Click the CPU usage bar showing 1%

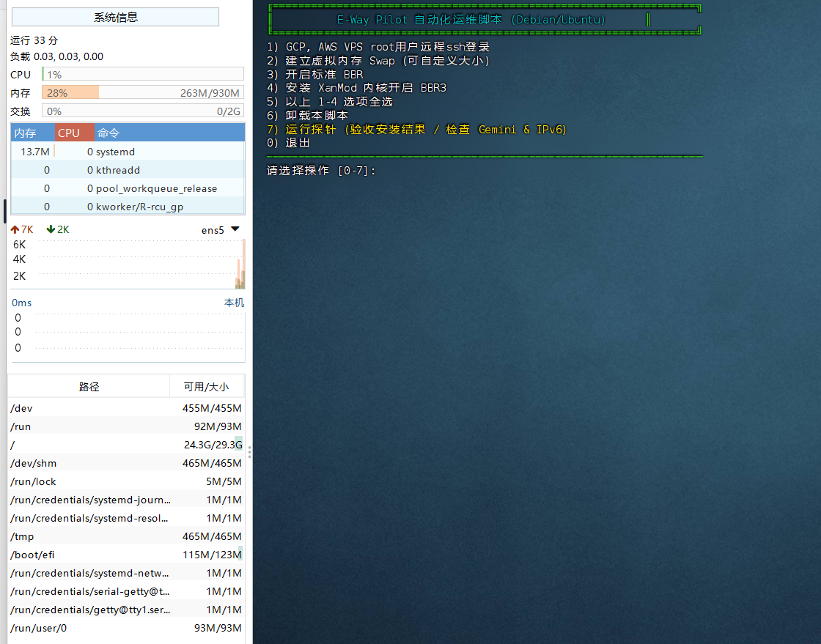coord(143,75)
